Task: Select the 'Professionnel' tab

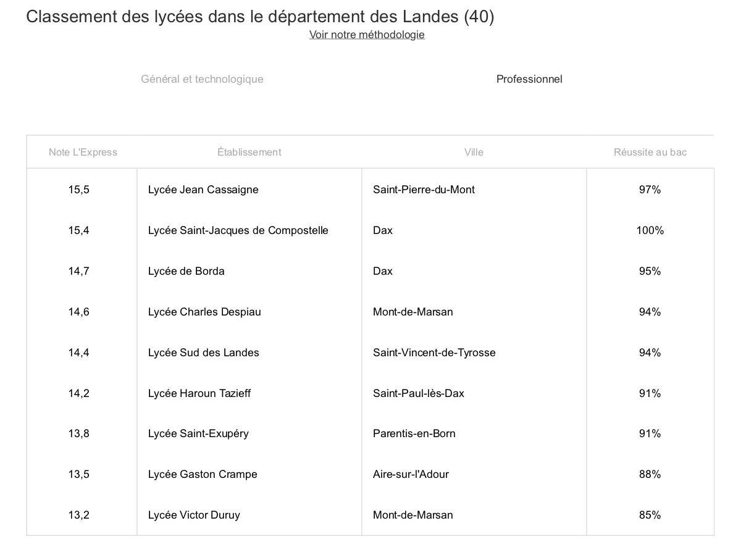Action: 529,79
